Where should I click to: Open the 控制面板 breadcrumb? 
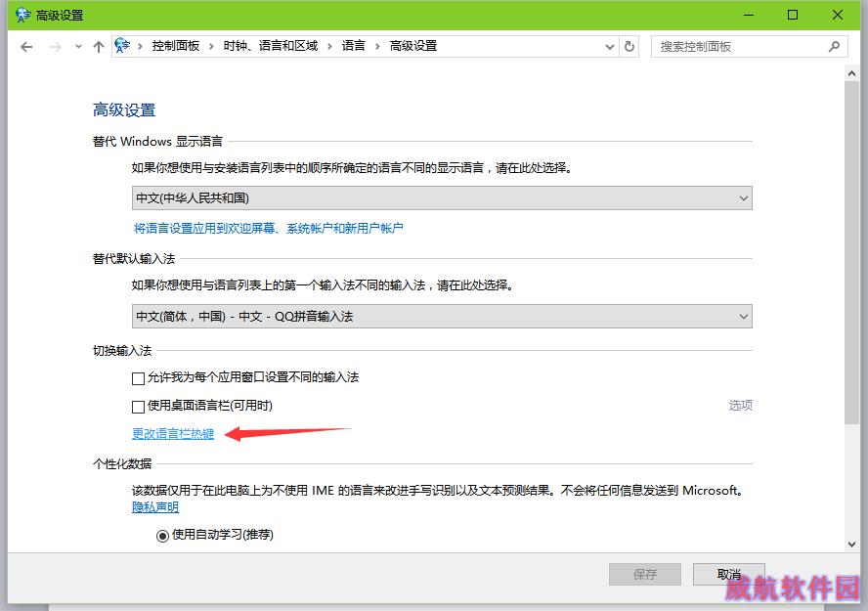[176, 46]
